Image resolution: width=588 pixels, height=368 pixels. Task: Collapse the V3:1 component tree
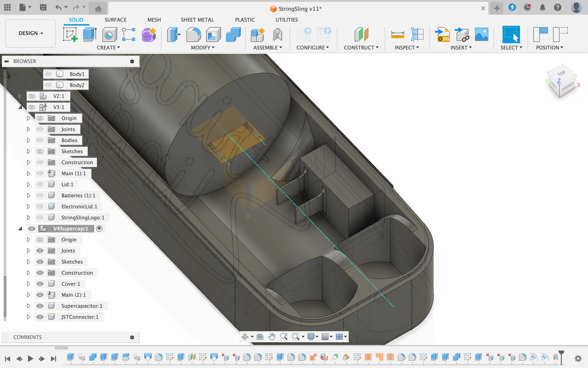[x=20, y=107]
